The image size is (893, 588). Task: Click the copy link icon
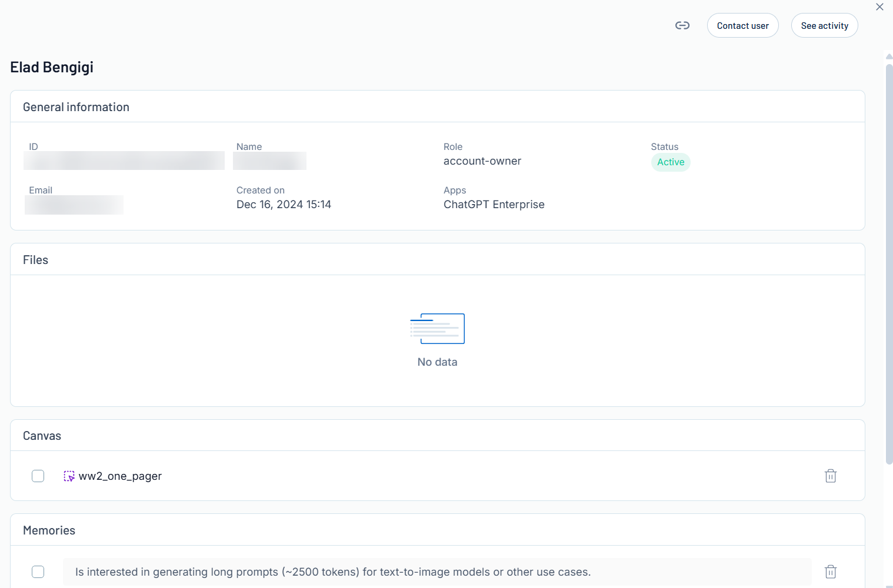682,25
